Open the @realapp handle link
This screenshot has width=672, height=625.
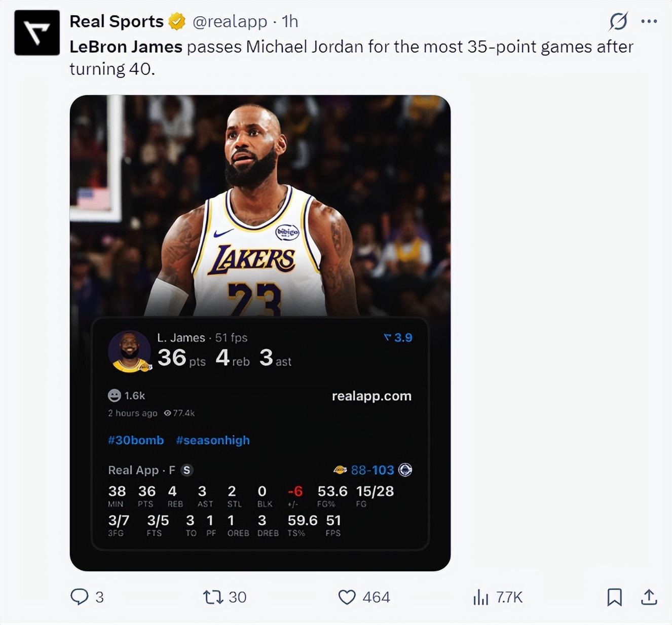[x=230, y=22]
